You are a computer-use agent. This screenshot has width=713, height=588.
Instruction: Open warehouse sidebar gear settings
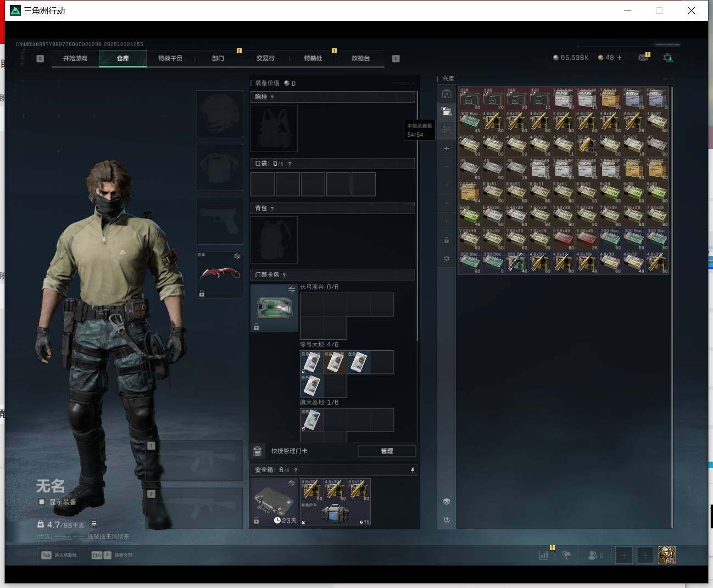pos(447,258)
